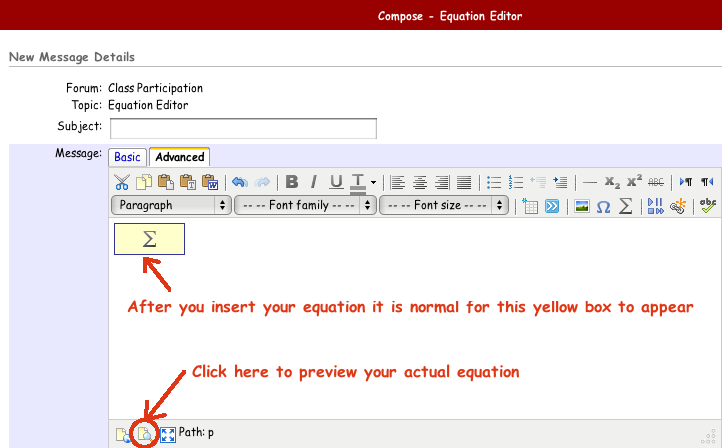Preview the message with magnifier icon
Viewport: 722px width, 448px height.
[145, 434]
